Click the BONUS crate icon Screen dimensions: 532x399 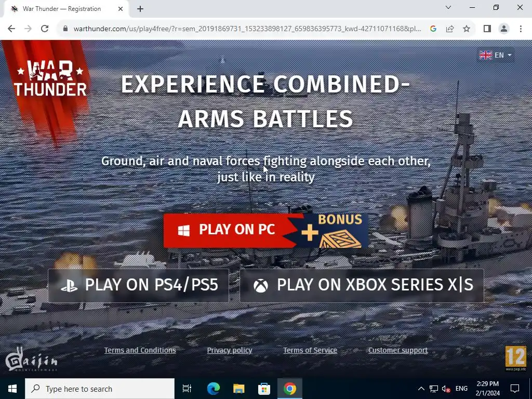pyautogui.click(x=340, y=238)
